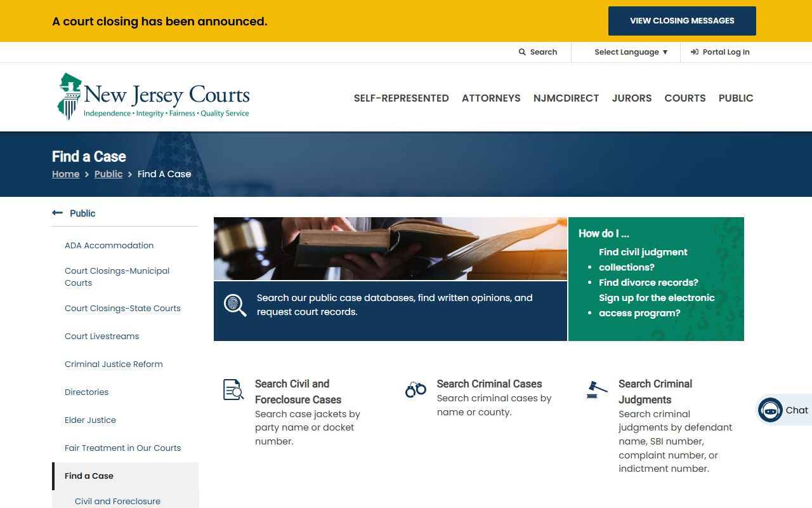The width and height of the screenshot is (812, 508).
Task: Click View Closing Messages button
Action: point(682,21)
